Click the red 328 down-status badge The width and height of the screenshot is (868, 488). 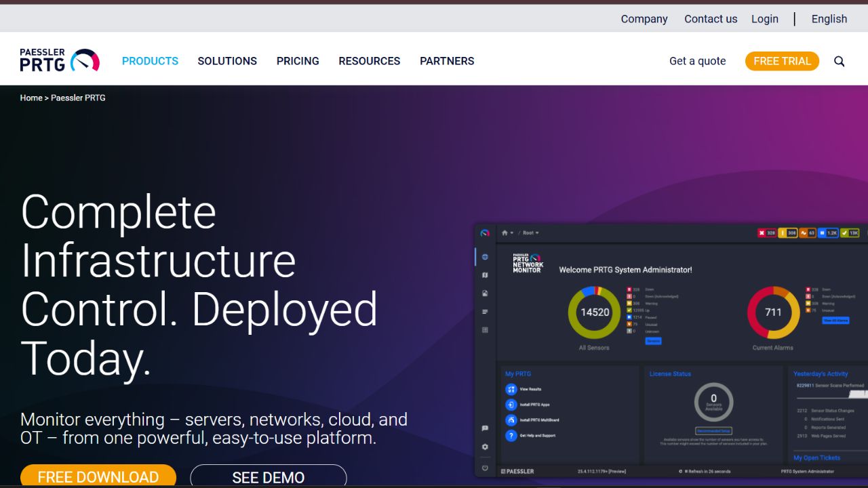(x=767, y=233)
